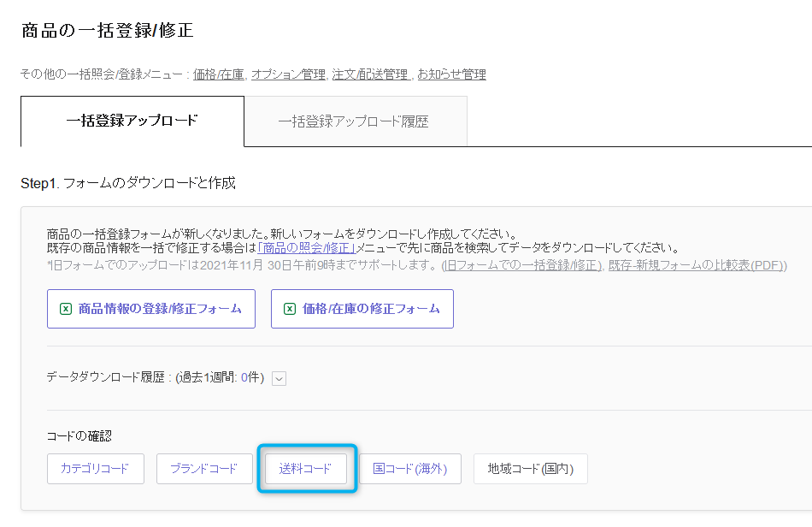Click Excel icon on 価格/在庫の修正フォーム button
This screenshot has width=812, height=527.
coord(290,310)
